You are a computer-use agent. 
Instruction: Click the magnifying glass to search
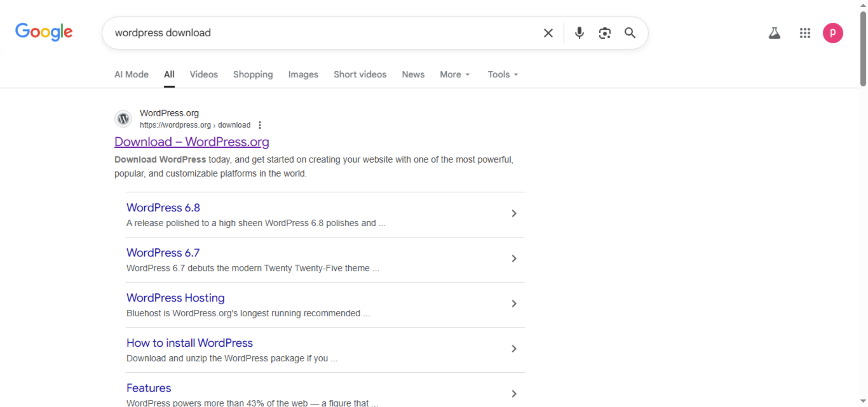tap(630, 33)
